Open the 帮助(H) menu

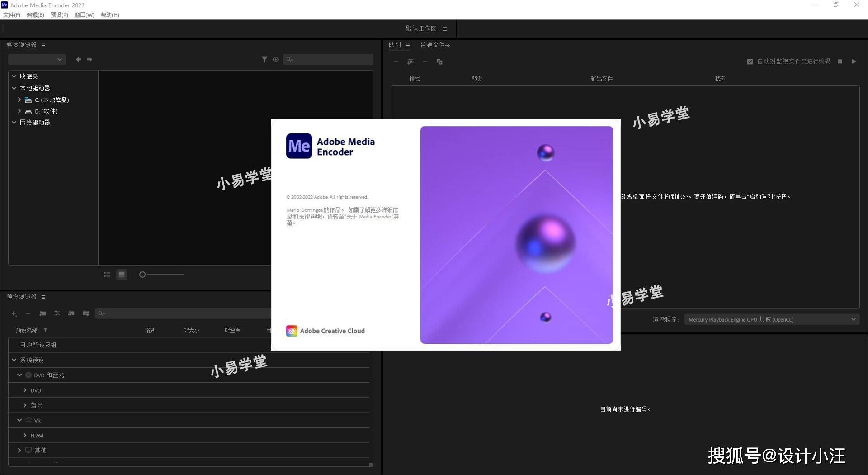tap(110, 15)
